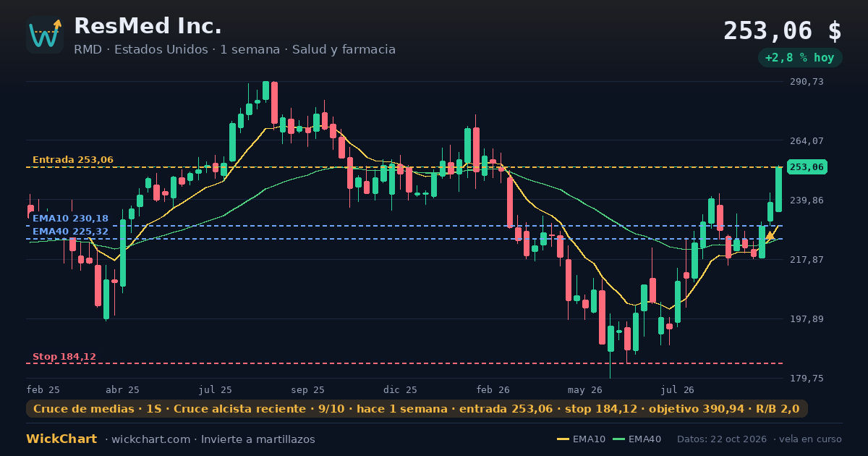
Task: Click the 217,87 price axis label
Action: click(807, 260)
